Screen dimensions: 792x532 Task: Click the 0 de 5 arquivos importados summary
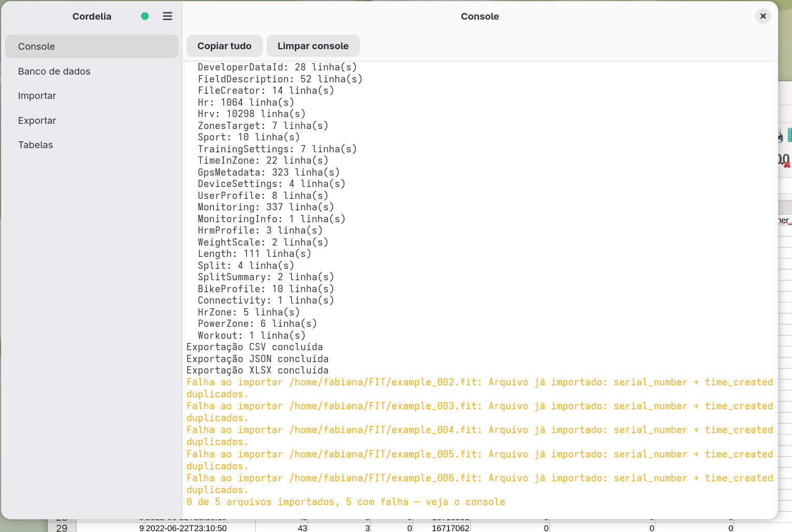pyautogui.click(x=346, y=502)
